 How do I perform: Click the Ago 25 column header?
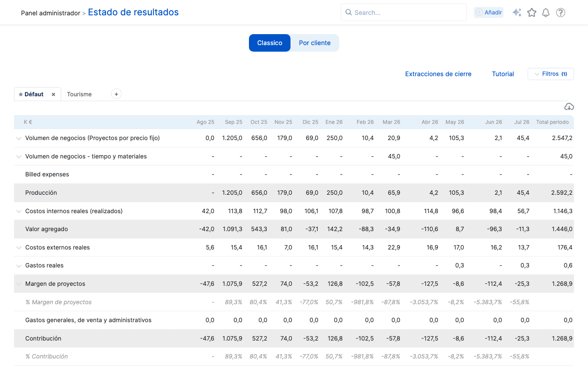tap(205, 122)
